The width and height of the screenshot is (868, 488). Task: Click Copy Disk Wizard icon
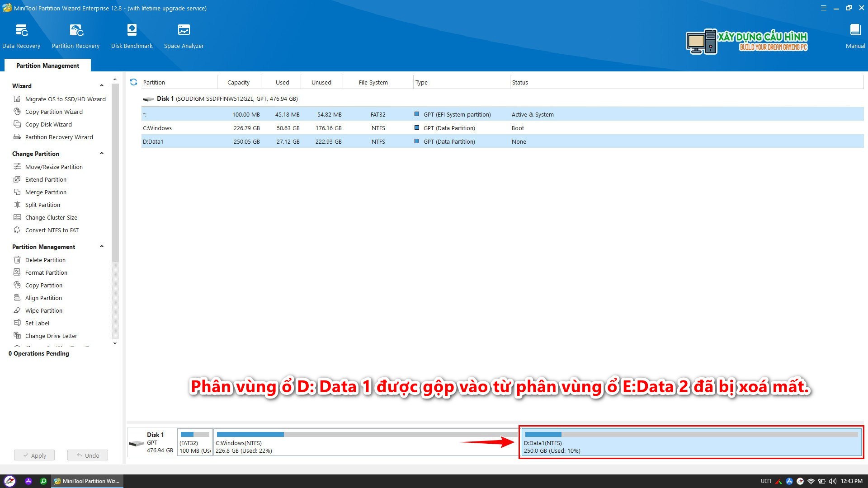pyautogui.click(x=17, y=124)
